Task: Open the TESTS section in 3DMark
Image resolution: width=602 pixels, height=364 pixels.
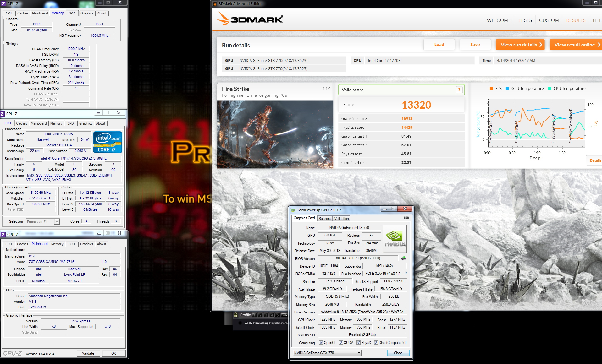Action: (x=525, y=20)
